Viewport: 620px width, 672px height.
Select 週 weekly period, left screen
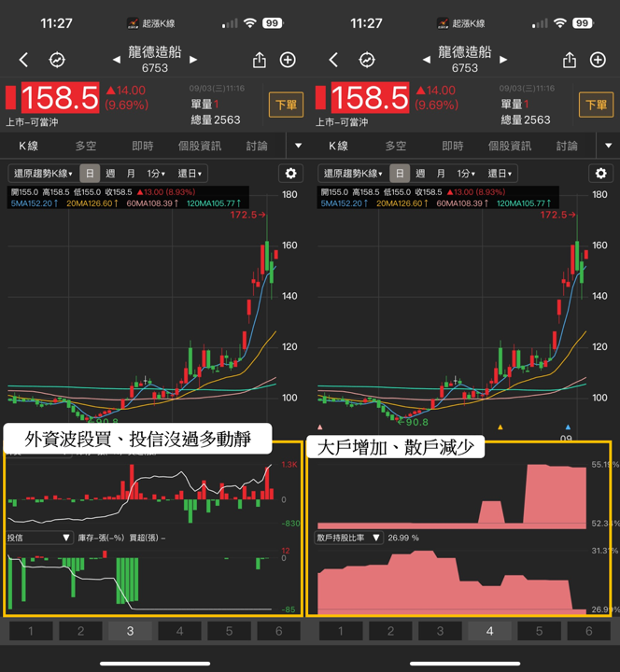click(110, 174)
